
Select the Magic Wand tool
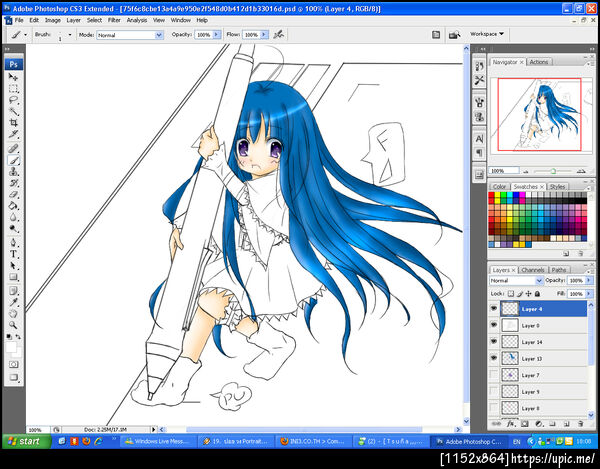13,111
